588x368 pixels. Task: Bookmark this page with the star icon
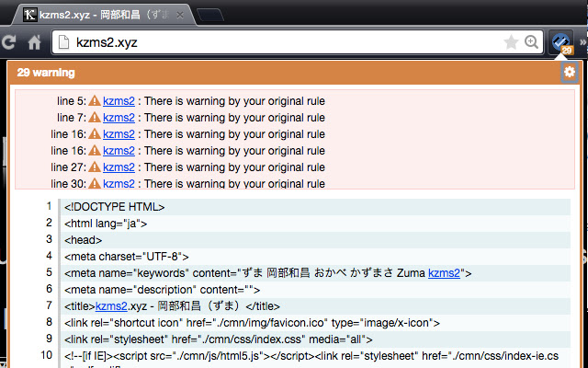click(511, 42)
